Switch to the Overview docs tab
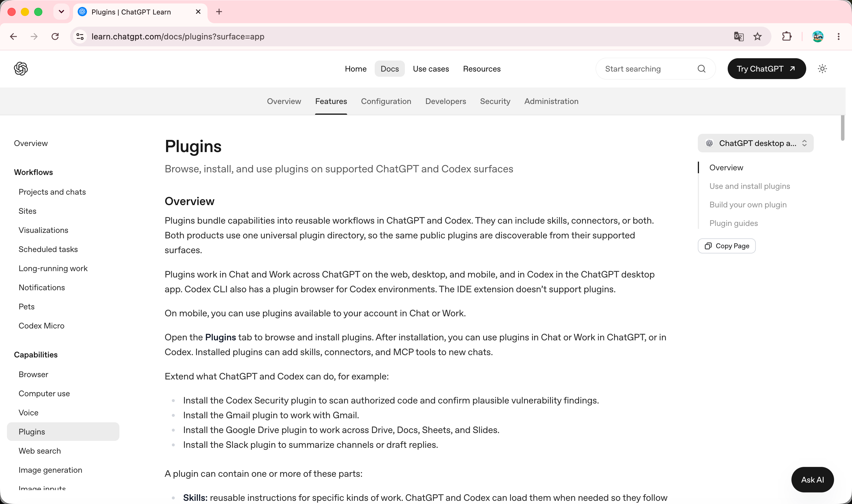Screen dimensions: 852x504 [x=284, y=101]
